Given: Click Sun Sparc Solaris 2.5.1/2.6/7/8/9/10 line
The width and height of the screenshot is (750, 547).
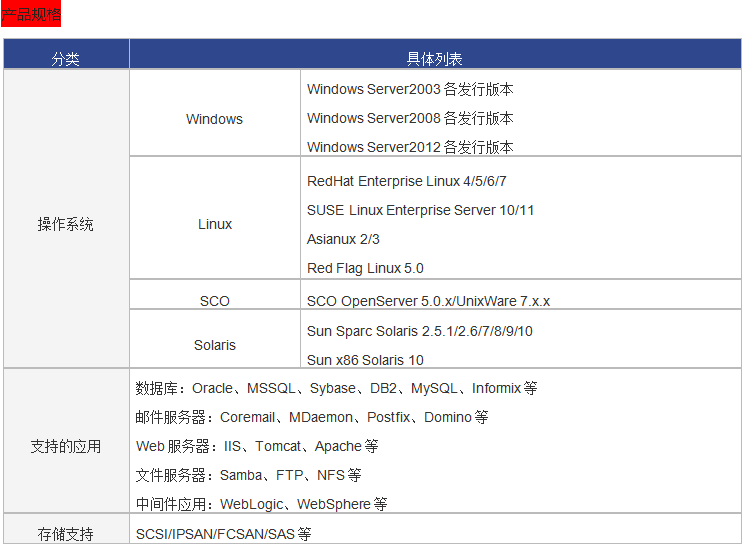Looking at the screenshot, I should [x=419, y=331].
